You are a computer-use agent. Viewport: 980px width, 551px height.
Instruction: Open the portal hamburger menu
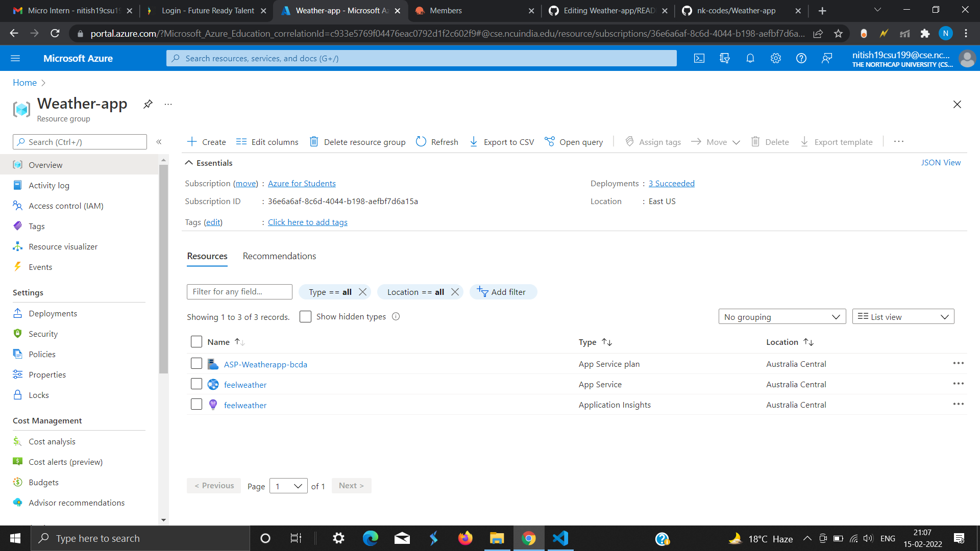15,59
